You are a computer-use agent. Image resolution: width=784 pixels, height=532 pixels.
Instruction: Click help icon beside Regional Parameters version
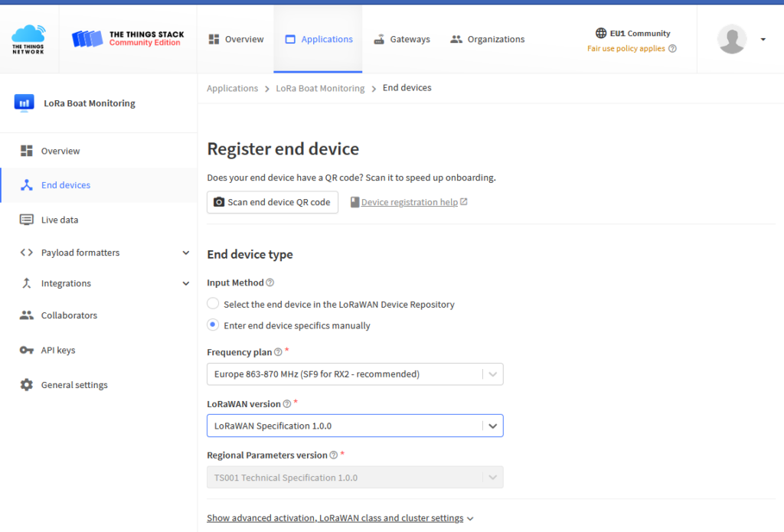click(334, 455)
